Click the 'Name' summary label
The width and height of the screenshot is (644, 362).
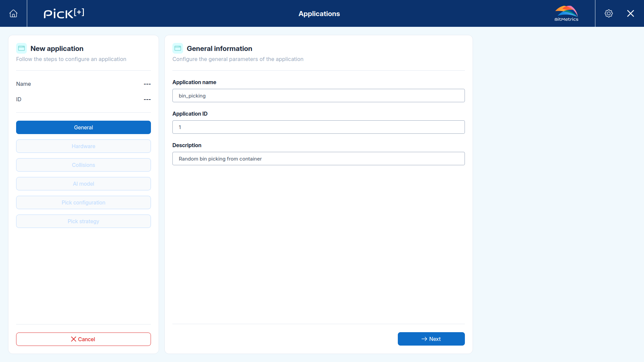point(23,84)
